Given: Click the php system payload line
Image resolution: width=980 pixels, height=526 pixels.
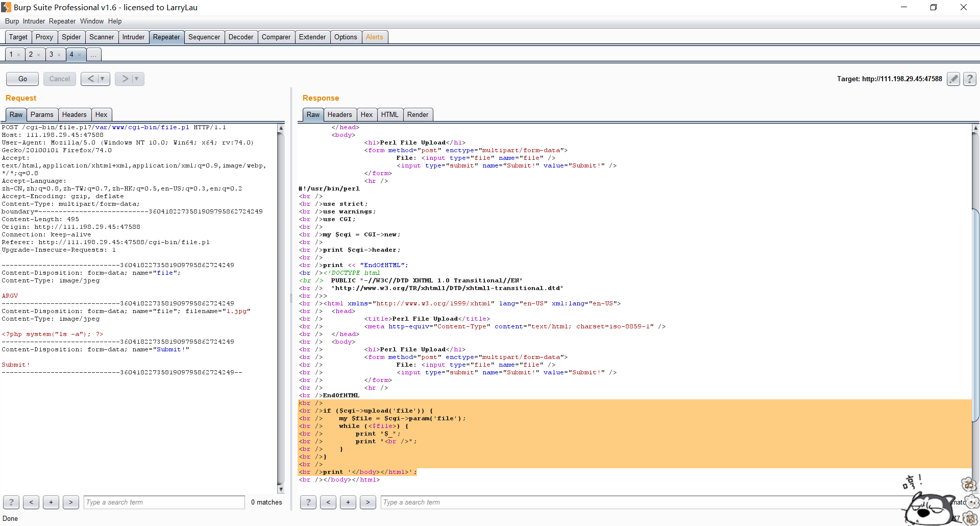Looking at the screenshot, I should pyautogui.click(x=53, y=334).
